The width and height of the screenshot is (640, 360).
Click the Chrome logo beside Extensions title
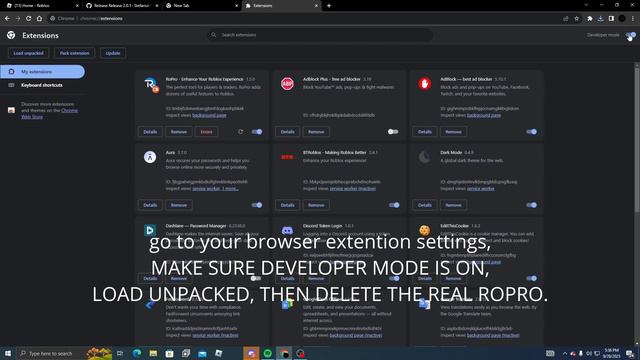11,36
